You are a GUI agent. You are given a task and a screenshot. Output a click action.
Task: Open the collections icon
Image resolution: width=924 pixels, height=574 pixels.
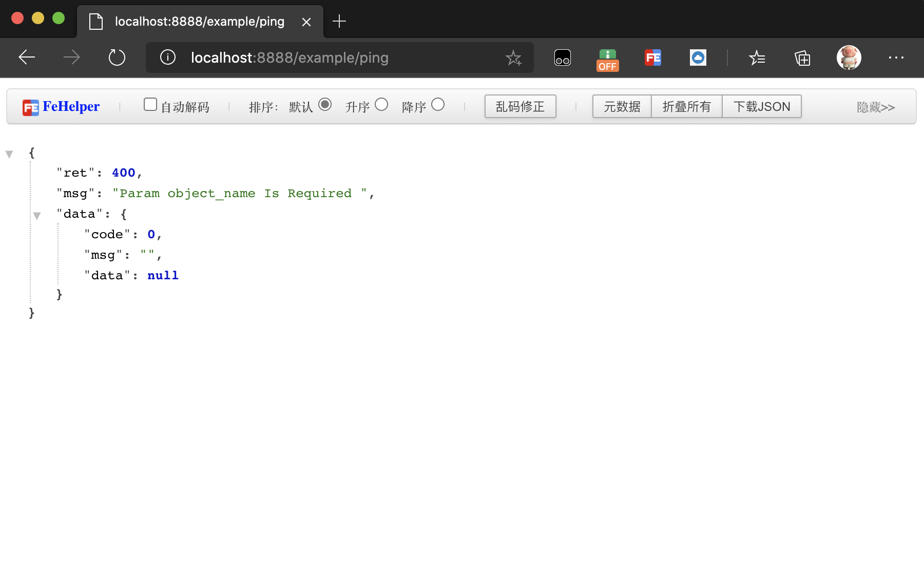pyautogui.click(x=802, y=58)
